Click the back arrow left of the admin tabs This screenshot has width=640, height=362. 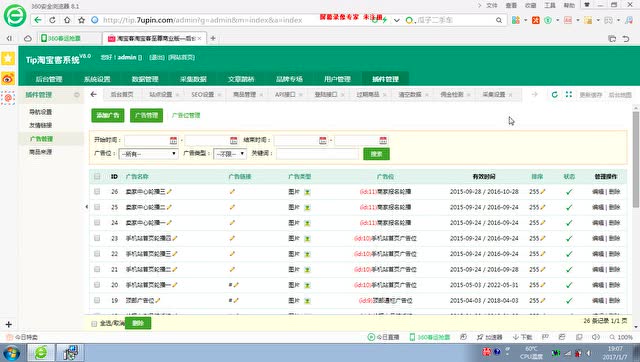[93, 94]
